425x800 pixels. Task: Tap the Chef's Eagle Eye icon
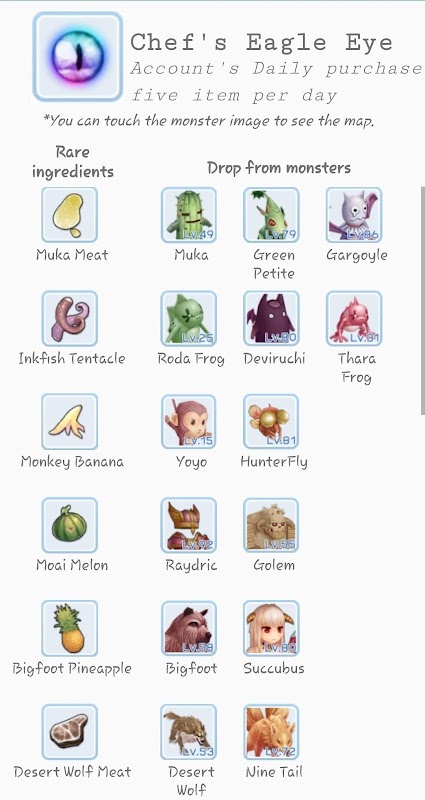point(78,57)
